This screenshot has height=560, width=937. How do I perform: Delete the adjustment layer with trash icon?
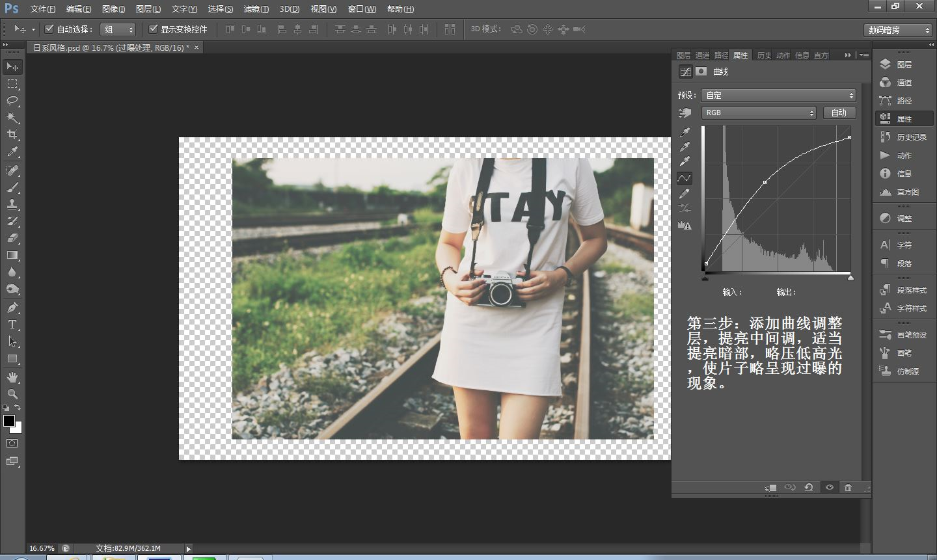(849, 487)
